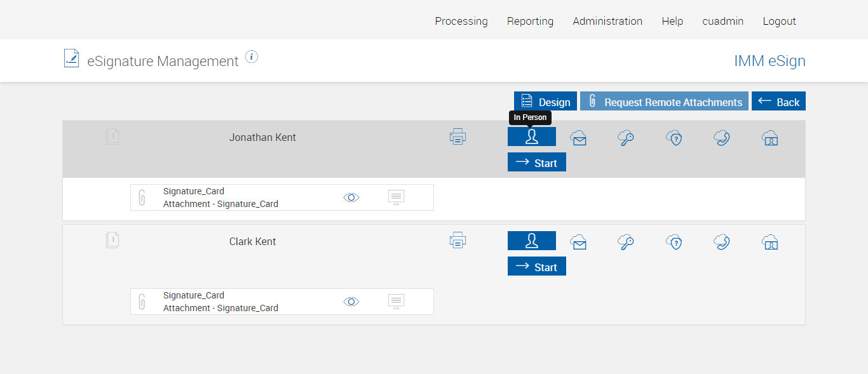Click the info icon beside eSignature Management
Screen dimensions: 868x374
252,57
